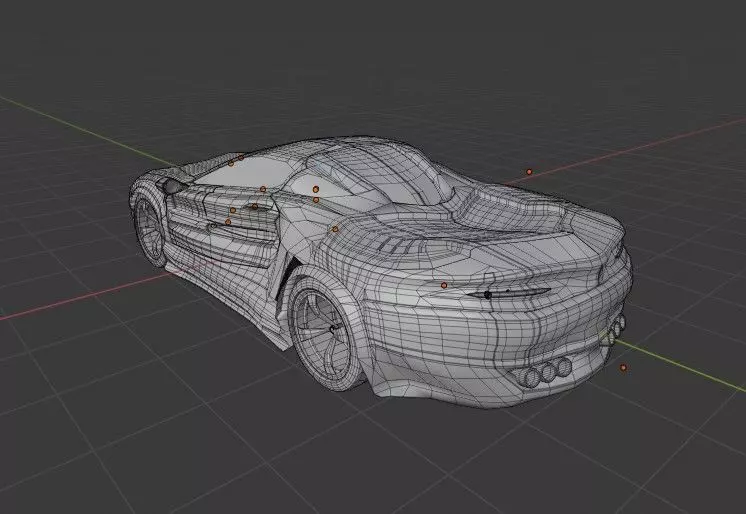This screenshot has height=514, width=746.
Task: Select the lone orange origin dot behind the car
Action: (x=529, y=172)
